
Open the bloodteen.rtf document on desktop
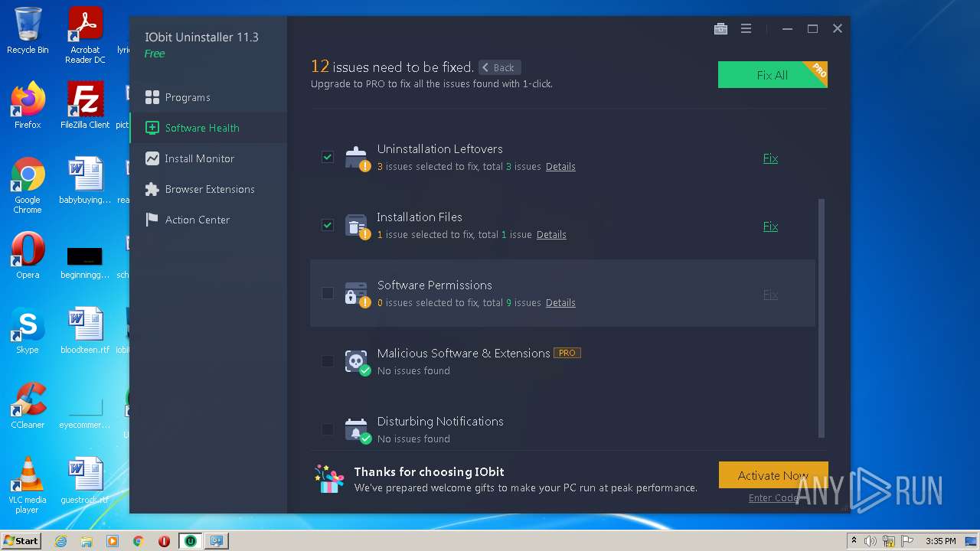coord(85,331)
